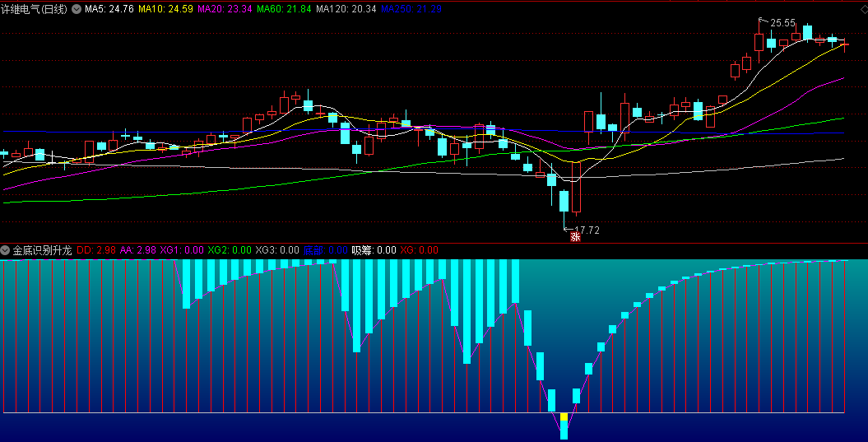Screen dimensions: 868x442
Task: Select the MA250: 21.29 label
Action: coord(411,9)
